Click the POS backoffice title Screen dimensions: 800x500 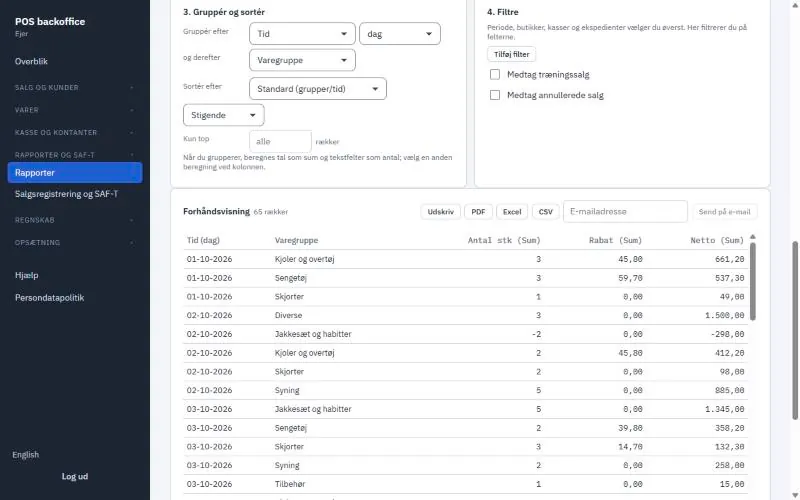pyautogui.click(x=50, y=21)
